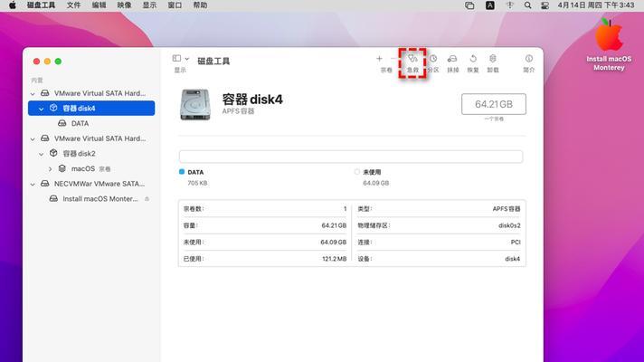Select the 容器 disk4 container in the sidebar
This screenshot has height=362, width=644.
click(x=91, y=108)
